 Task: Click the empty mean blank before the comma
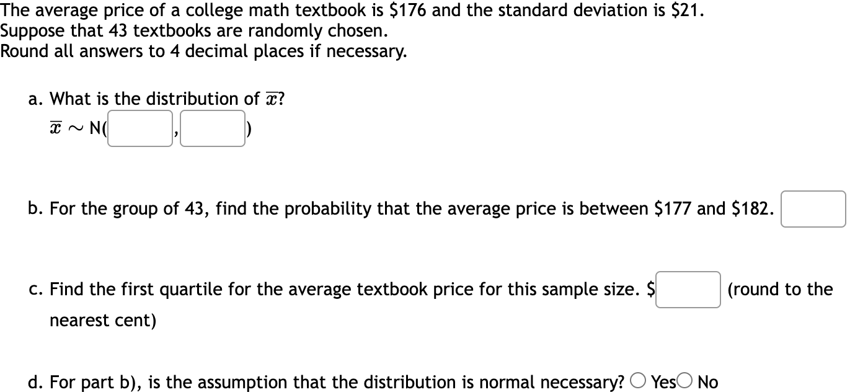[x=139, y=128]
